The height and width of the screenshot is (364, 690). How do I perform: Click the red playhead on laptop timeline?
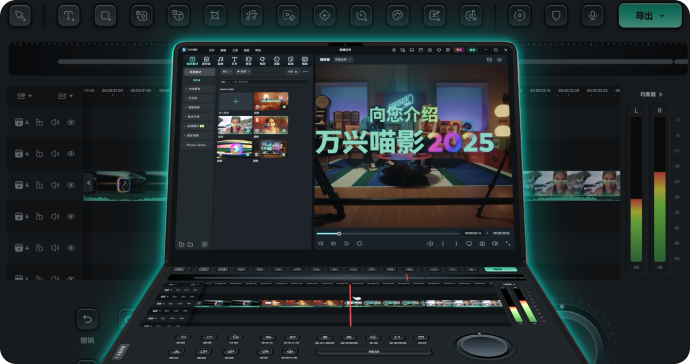[x=350, y=305]
